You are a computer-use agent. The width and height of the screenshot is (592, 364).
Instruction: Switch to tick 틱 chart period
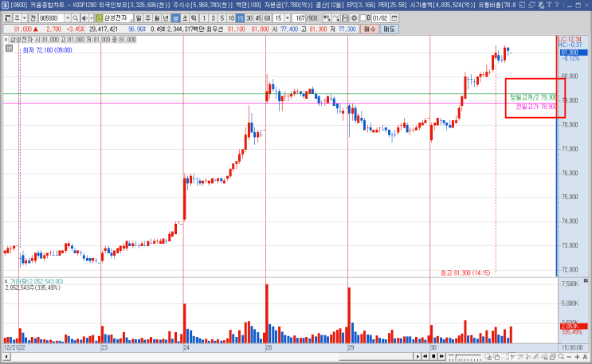pos(194,18)
